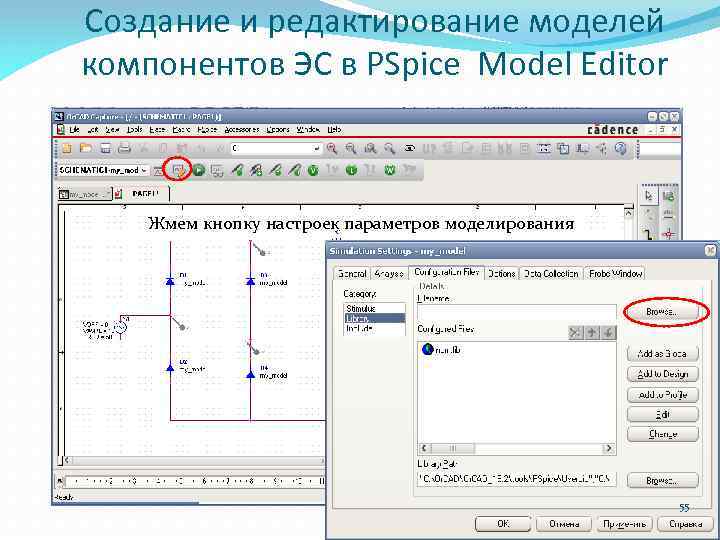Confirm the dialog with OK
Screen dimensions: 720x540
(502, 523)
